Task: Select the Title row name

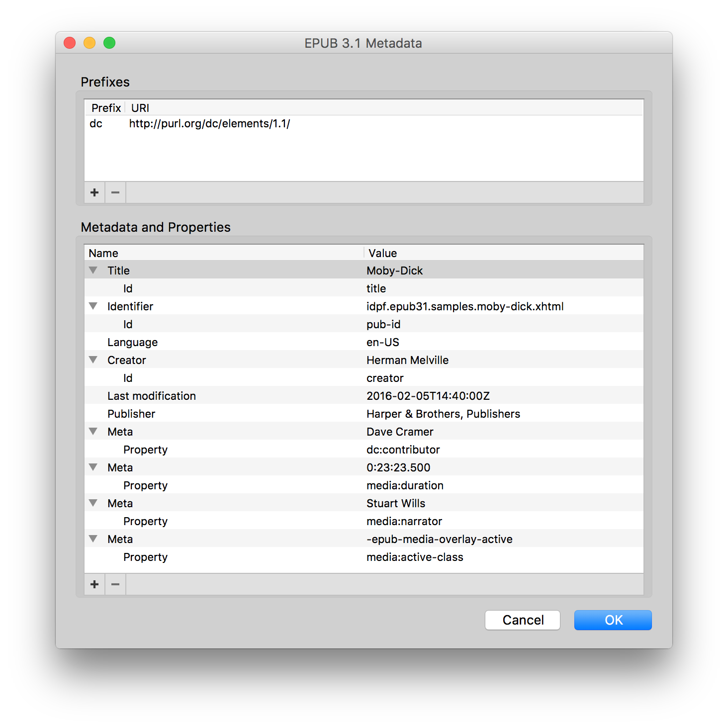Action: [118, 271]
